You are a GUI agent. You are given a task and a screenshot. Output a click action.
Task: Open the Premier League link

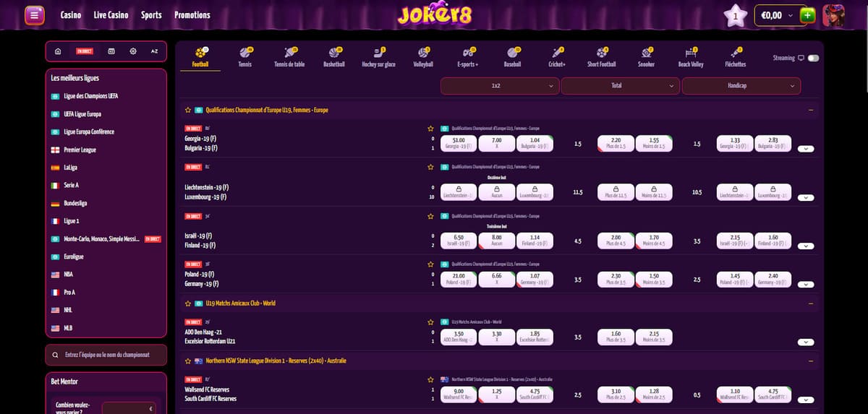pyautogui.click(x=80, y=150)
